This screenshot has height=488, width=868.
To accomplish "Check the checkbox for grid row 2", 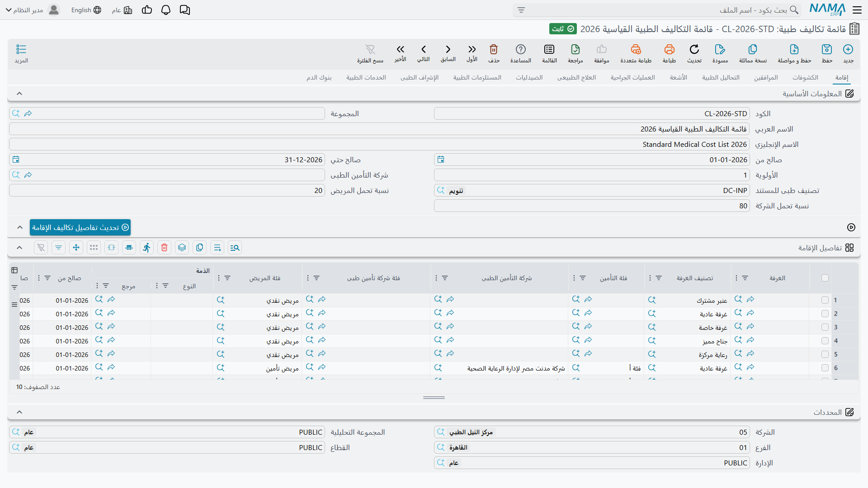I will click(x=825, y=314).
